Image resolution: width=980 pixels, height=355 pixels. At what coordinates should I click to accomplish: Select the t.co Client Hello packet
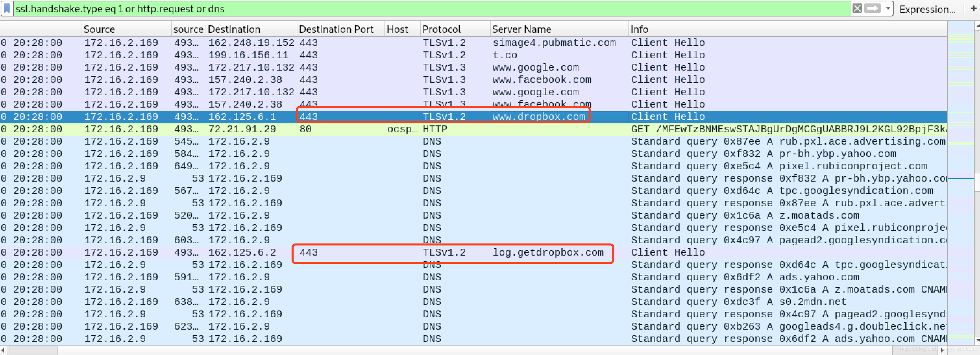[473, 55]
